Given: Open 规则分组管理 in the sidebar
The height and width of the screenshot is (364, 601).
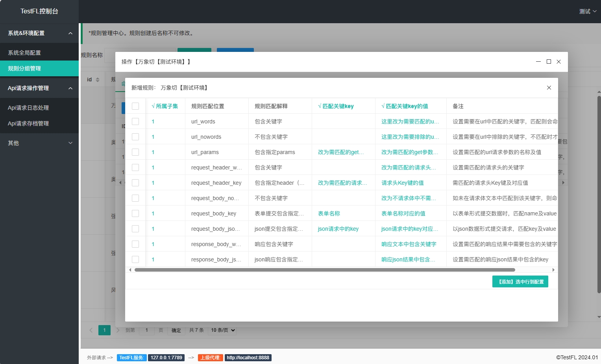Looking at the screenshot, I should click(39, 68).
